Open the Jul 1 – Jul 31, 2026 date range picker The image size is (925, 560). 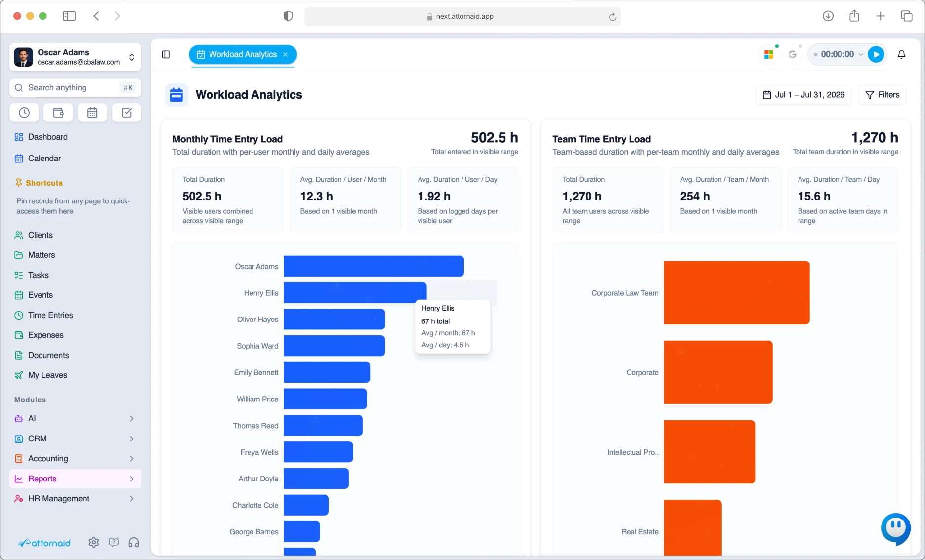click(x=803, y=95)
